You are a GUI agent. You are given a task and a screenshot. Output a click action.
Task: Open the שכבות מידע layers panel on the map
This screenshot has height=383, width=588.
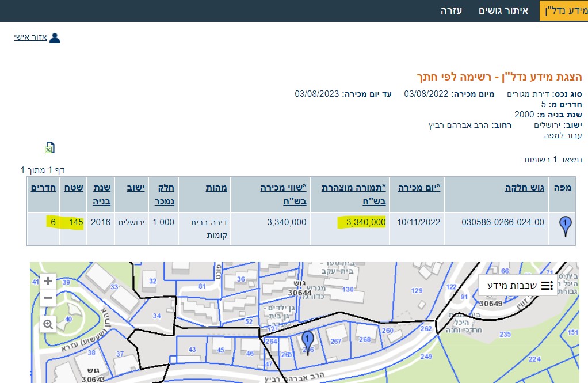[517, 285]
